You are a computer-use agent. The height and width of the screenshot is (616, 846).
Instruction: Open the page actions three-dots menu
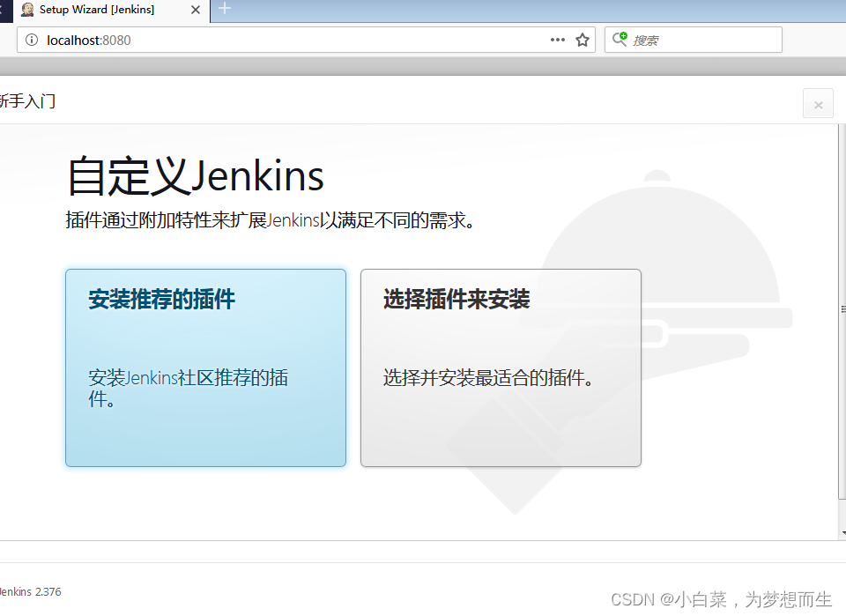click(557, 40)
